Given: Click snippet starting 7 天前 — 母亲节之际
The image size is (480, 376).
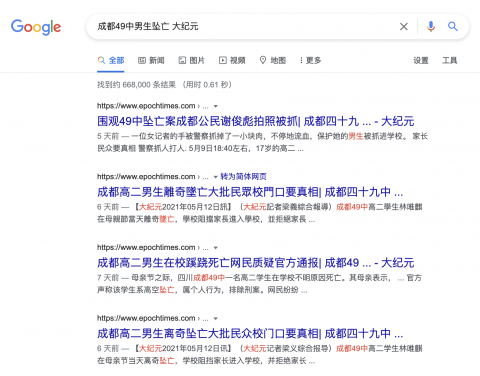Looking at the screenshot, I should [259, 284].
